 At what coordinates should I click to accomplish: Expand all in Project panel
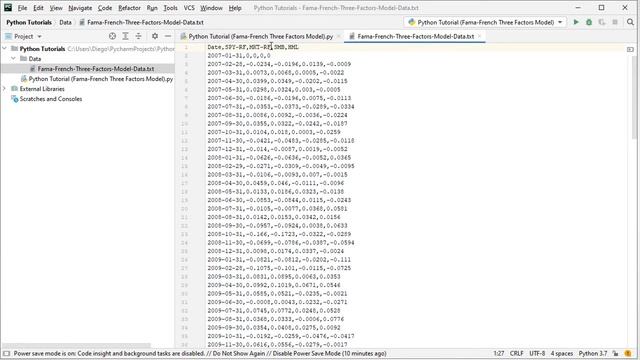[125, 36]
